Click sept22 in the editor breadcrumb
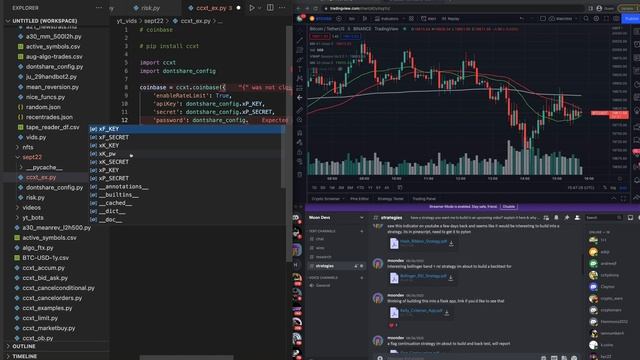This screenshot has width=640, height=360. click(153, 21)
